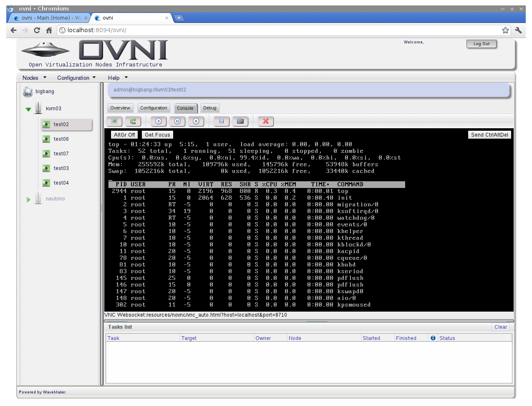Log out of OVNI
Screen dimensions: 532x406
point(481,43)
